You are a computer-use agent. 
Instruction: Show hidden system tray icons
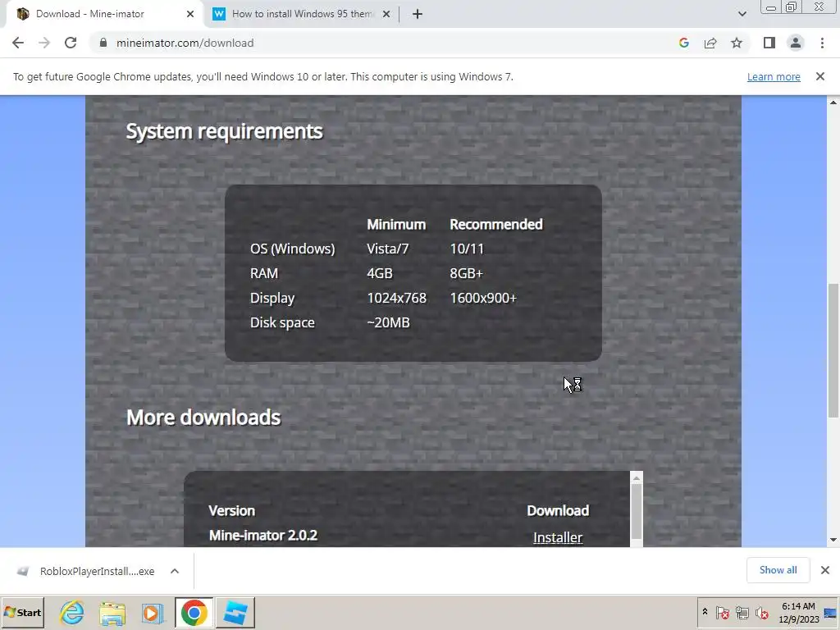(x=705, y=612)
